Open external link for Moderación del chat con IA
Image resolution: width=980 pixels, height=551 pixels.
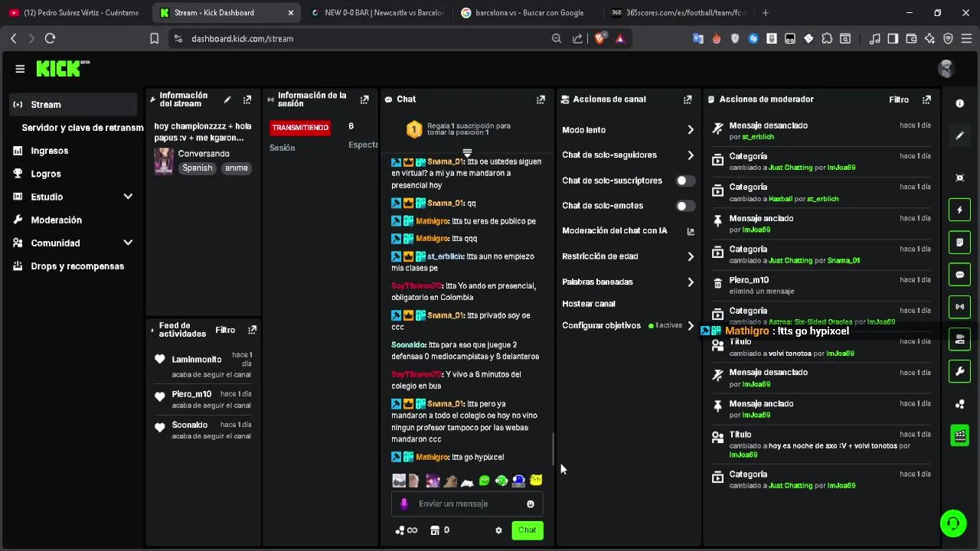691,231
